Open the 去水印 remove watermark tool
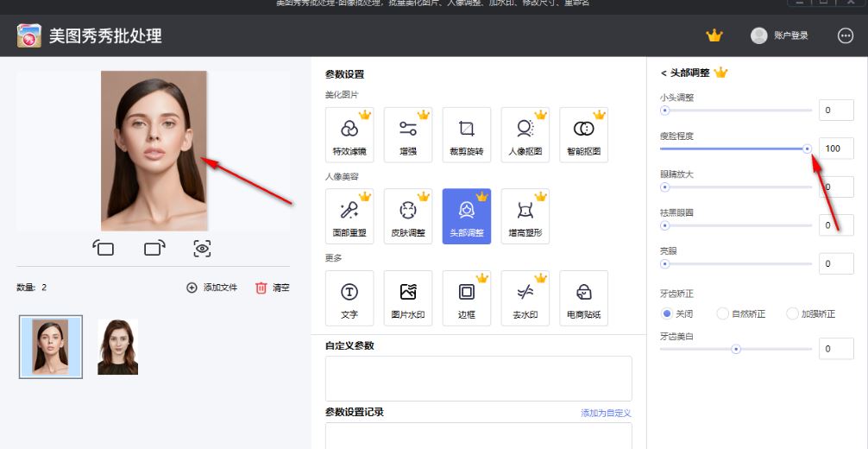Screen dimensions: 868x449 525,298
